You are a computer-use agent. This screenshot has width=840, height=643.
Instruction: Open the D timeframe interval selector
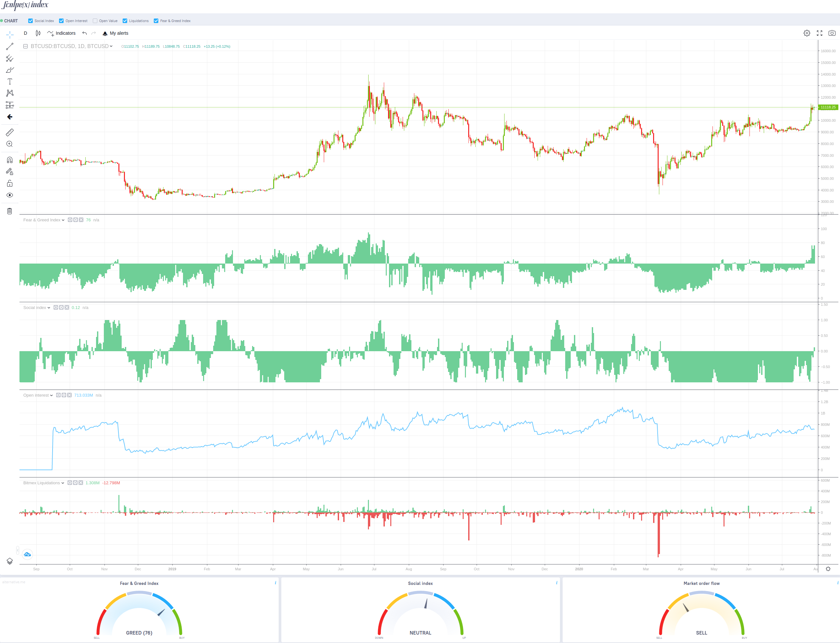[x=25, y=33]
